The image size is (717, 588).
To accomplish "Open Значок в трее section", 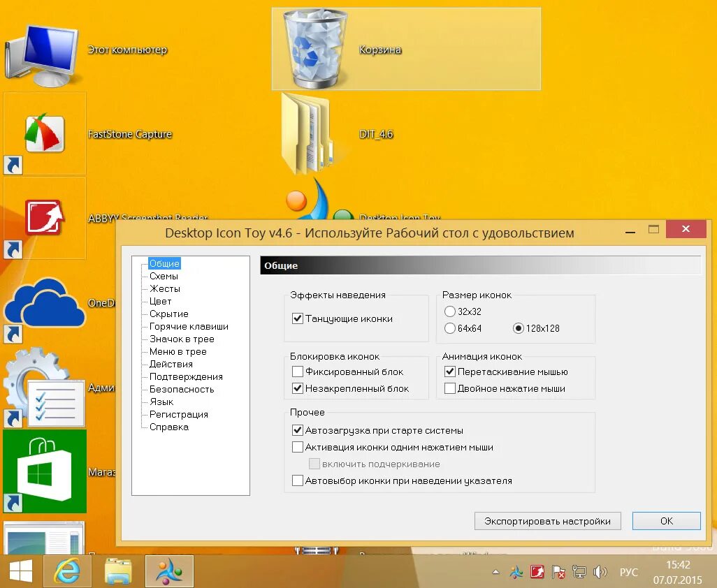I will pos(182,339).
